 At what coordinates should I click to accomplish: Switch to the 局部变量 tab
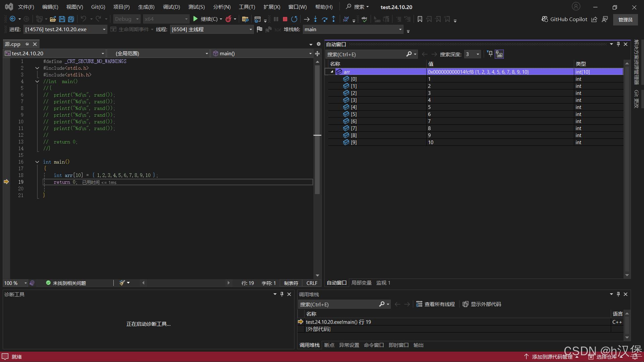coord(361,283)
